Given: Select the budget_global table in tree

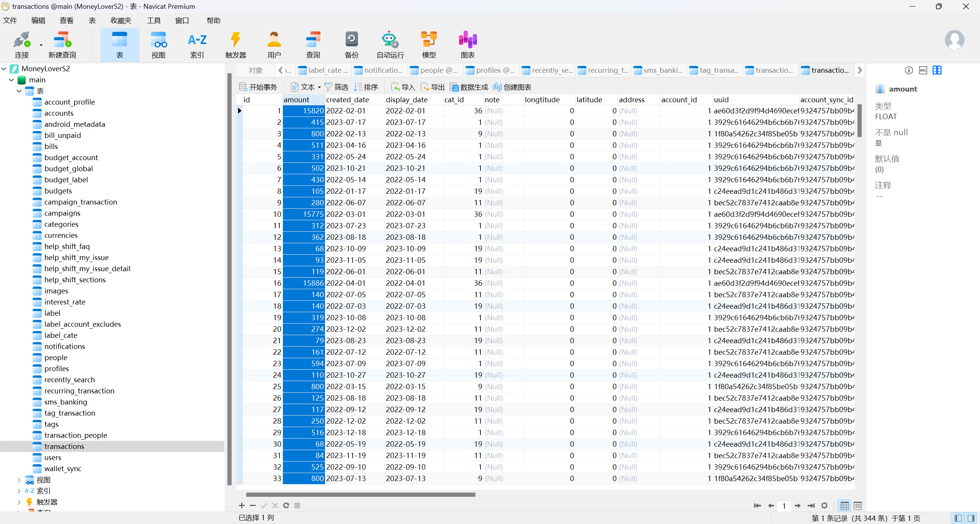Looking at the screenshot, I should 68,169.
